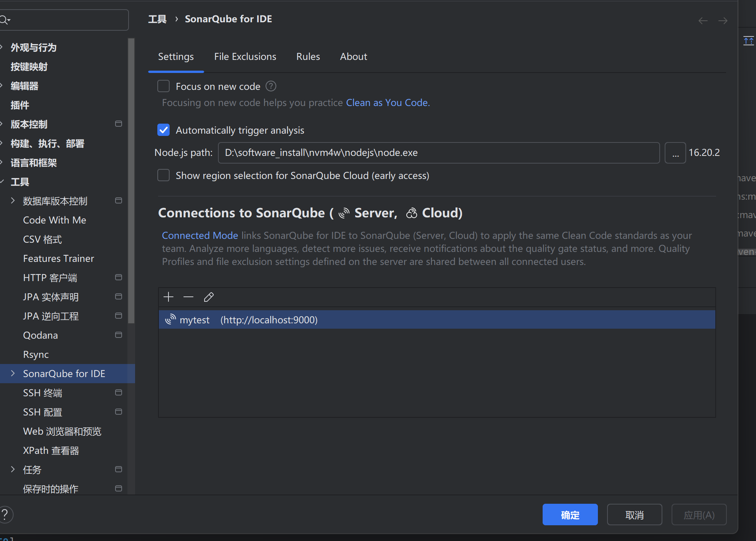Click the 确定 button

click(570, 515)
